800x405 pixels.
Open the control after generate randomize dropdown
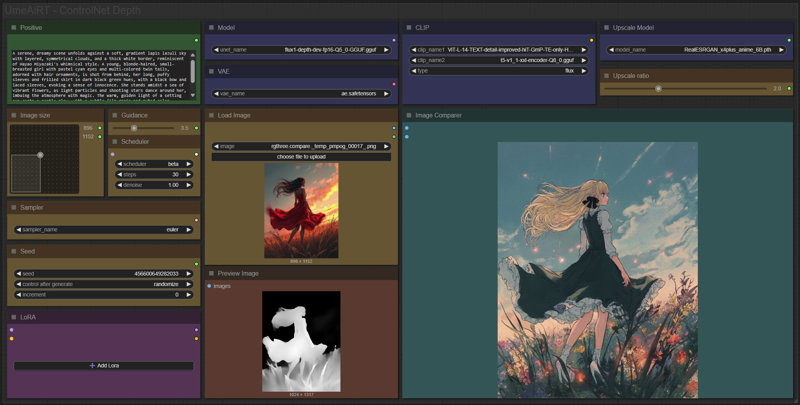pos(104,284)
